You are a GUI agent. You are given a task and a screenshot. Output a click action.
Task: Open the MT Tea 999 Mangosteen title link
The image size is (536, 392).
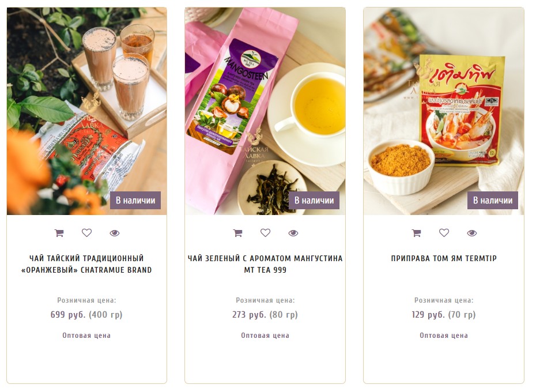point(265,264)
